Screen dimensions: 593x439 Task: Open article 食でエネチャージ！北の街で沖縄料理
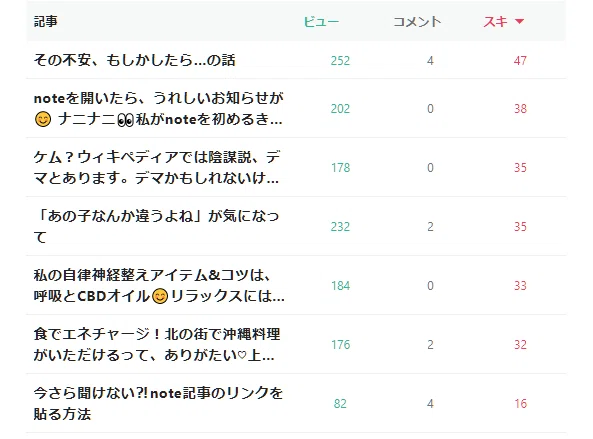coord(157,344)
